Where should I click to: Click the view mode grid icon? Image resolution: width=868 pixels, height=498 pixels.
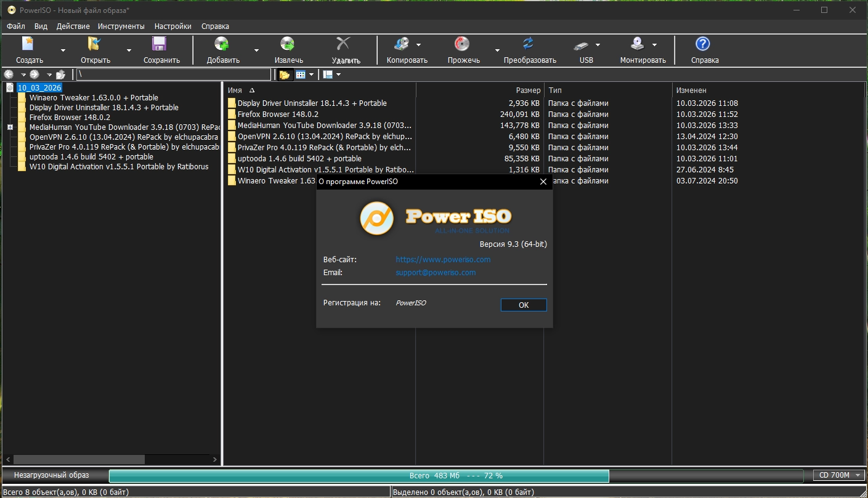tap(301, 74)
